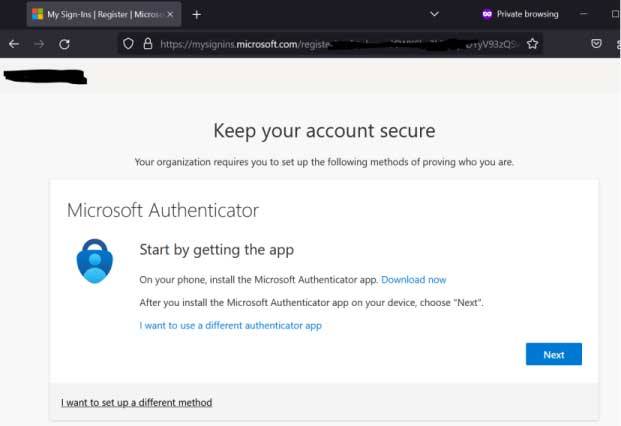Bookmark this page with the star icon

click(532, 44)
